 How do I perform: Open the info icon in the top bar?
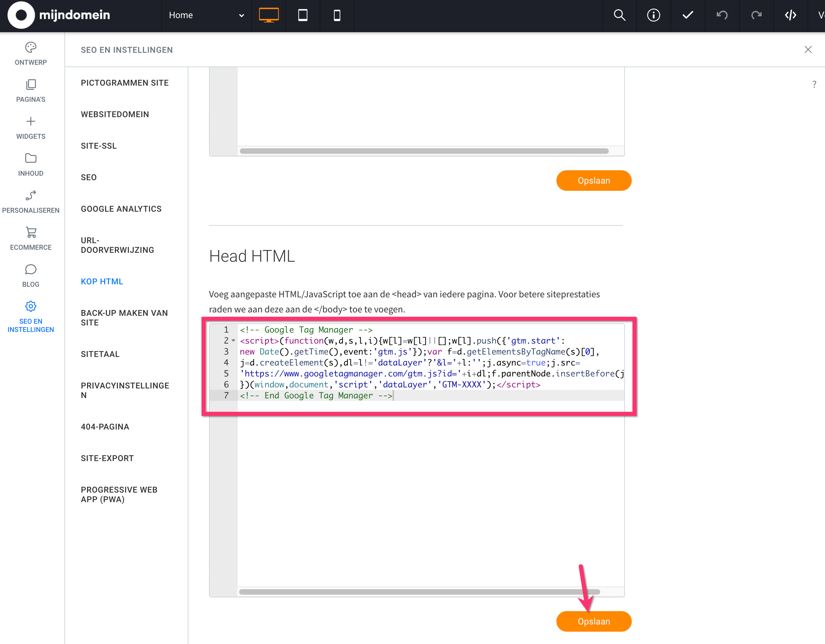(653, 15)
